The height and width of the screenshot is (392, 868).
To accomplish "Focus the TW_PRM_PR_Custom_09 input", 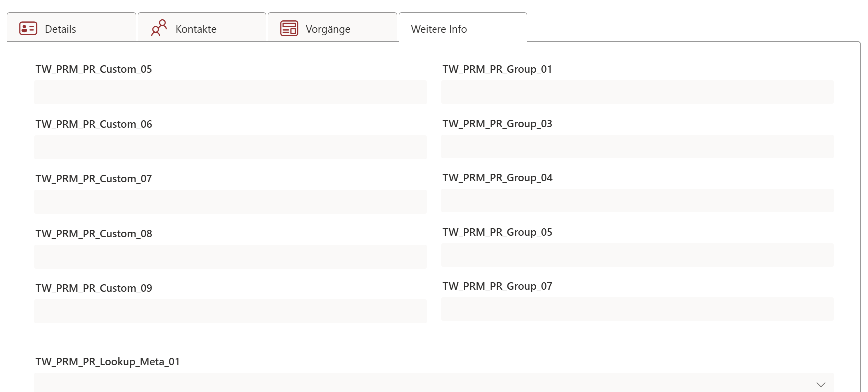I will tap(230, 311).
